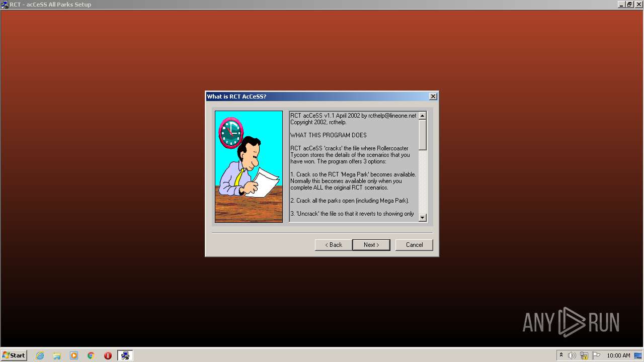Launch Internet Explorer from the taskbar
This screenshot has width=644, height=362.
[40, 355]
